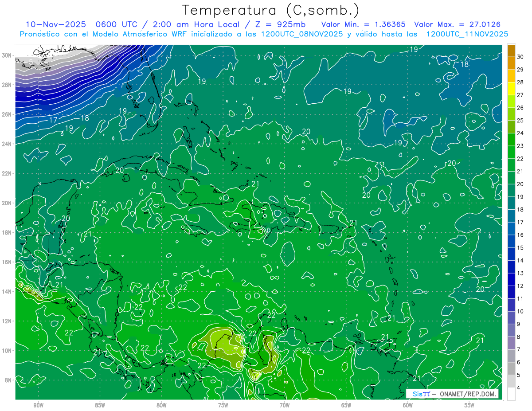Screen dimensions: 532x411
Task: Click "Valor Max. = 27.0126" text
Action: pos(458,24)
